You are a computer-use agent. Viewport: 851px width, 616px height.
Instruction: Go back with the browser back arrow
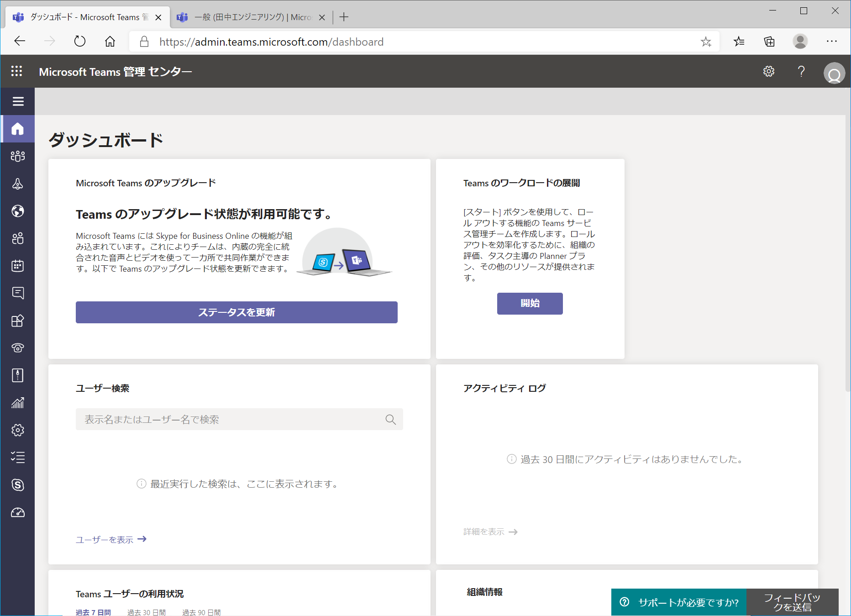[x=20, y=42]
